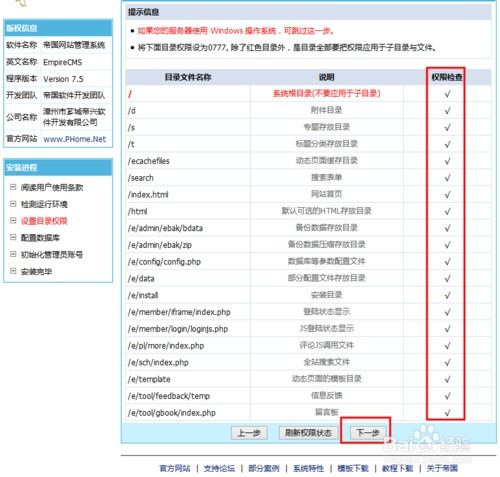Image resolution: width=500 pixels, height=477 pixels.
Task: Click the check mark in the /t row
Action: pos(447,144)
